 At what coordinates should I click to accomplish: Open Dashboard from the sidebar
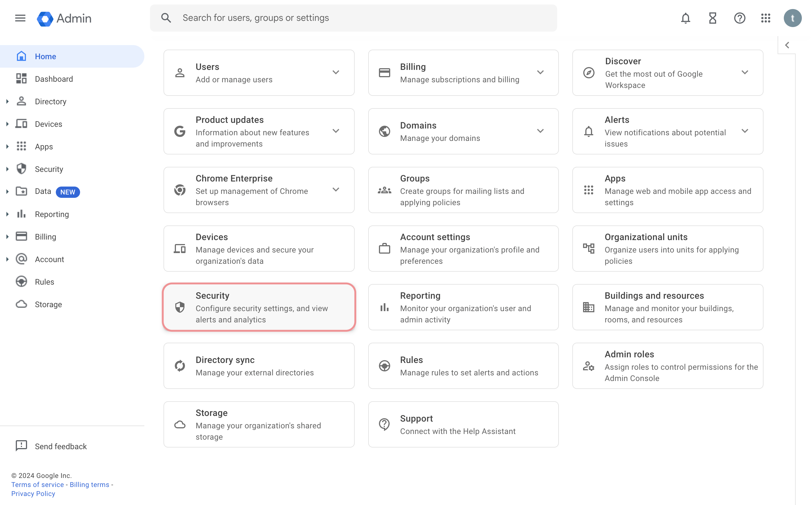pyautogui.click(x=54, y=79)
